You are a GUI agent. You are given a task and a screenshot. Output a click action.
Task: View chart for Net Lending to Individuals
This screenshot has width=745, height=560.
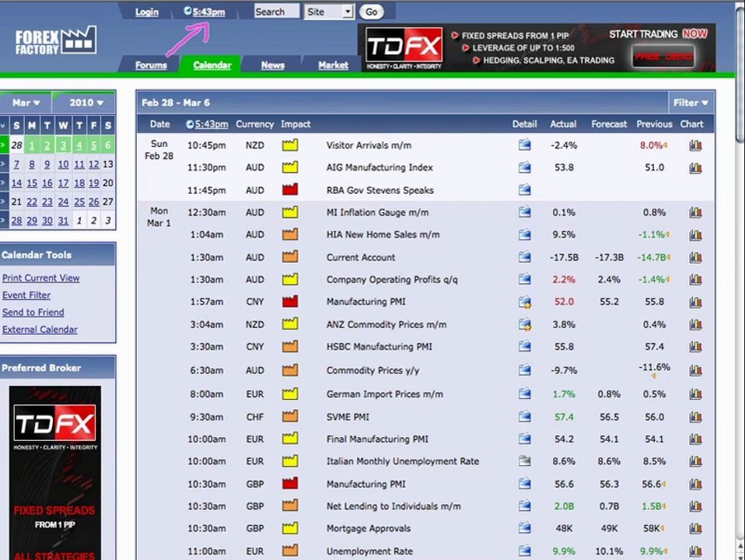pos(695,506)
